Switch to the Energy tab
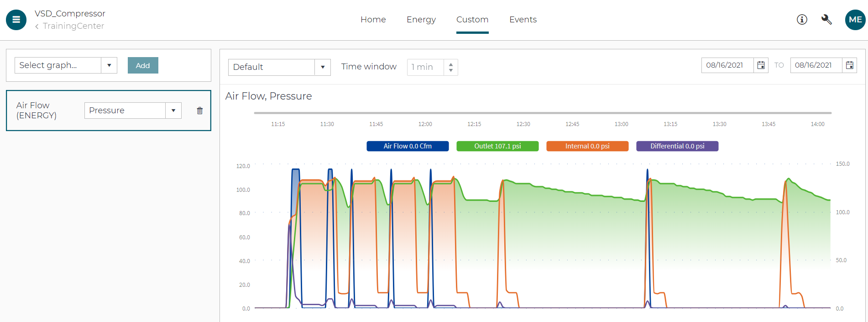 point(421,20)
